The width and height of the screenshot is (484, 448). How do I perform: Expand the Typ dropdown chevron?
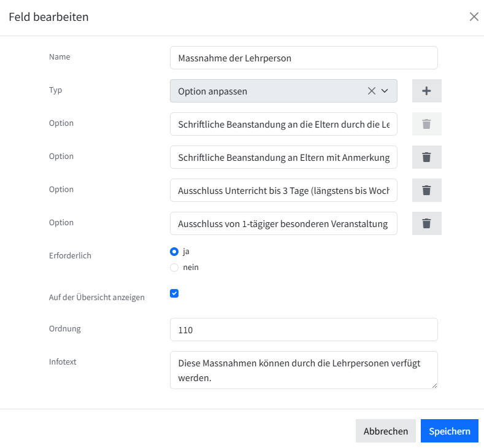pyautogui.click(x=385, y=91)
